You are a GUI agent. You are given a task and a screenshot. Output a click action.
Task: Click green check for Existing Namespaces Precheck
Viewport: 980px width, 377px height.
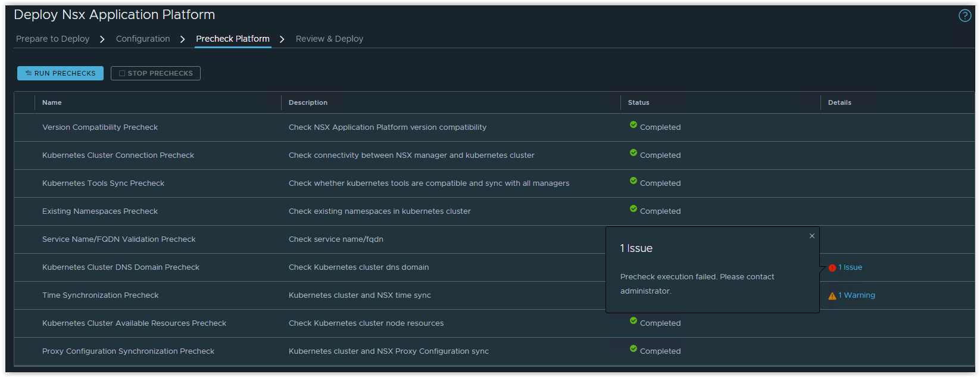[633, 209]
